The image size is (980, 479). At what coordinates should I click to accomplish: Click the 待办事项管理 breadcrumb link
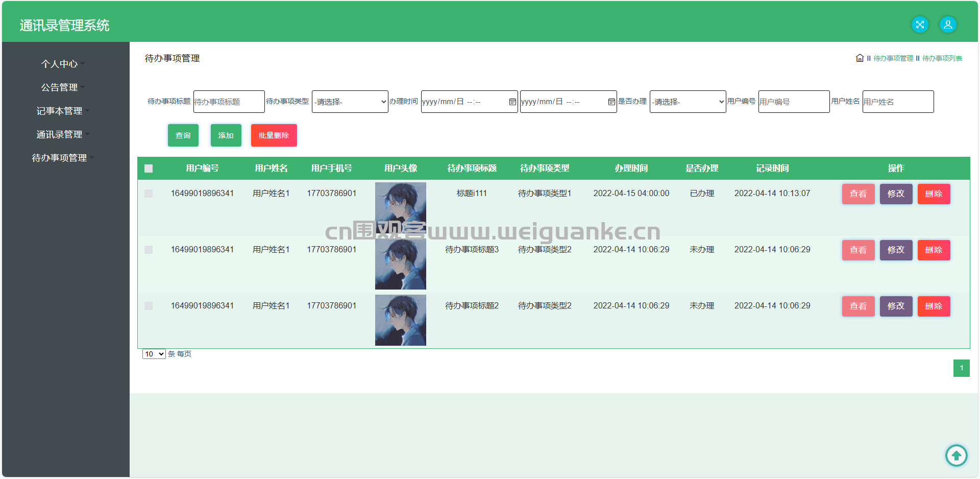(x=893, y=58)
